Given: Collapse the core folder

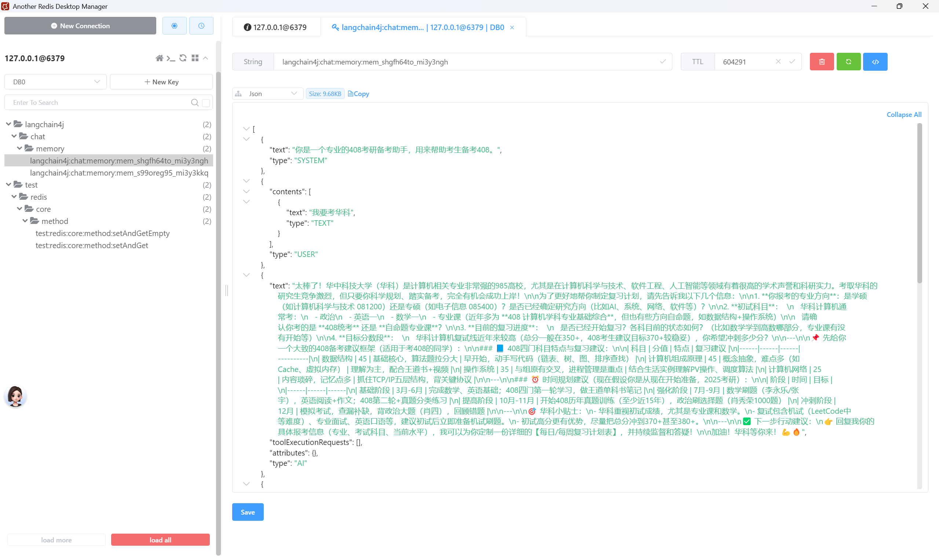Looking at the screenshot, I should [x=20, y=209].
